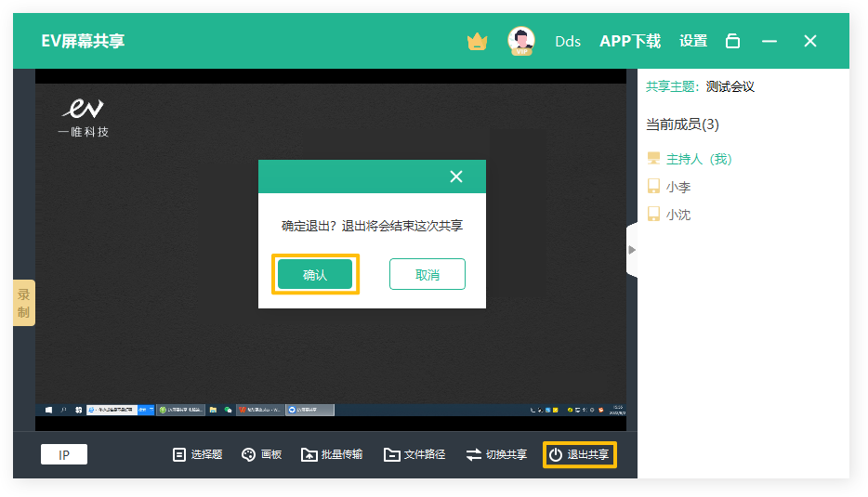Select the 主持人 (我) host entry

[x=698, y=159]
